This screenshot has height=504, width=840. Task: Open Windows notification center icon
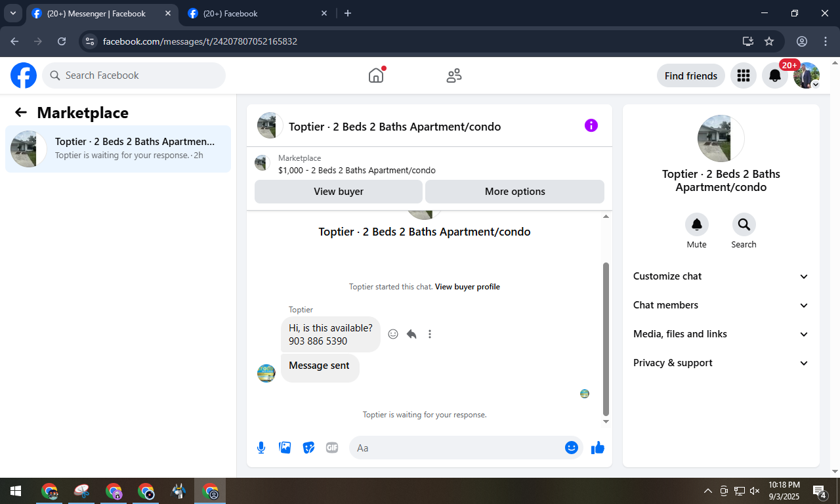[x=820, y=491]
